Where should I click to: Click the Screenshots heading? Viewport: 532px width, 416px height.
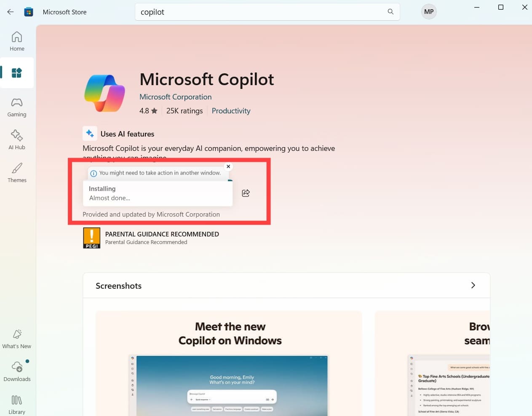click(119, 286)
